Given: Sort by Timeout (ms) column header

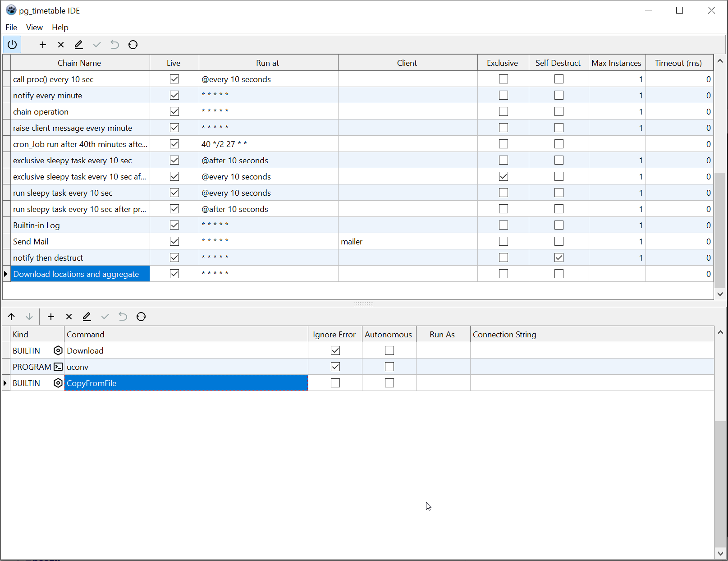Looking at the screenshot, I should coord(679,63).
